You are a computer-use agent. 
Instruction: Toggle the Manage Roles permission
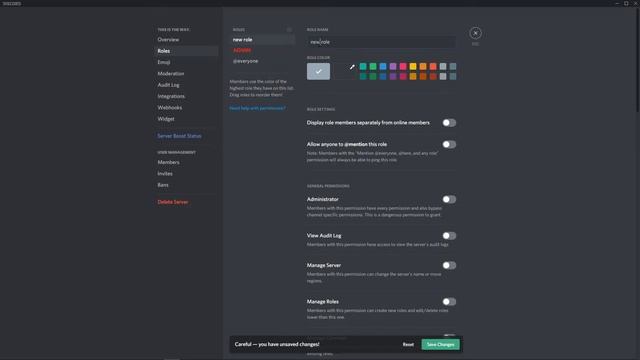point(449,302)
